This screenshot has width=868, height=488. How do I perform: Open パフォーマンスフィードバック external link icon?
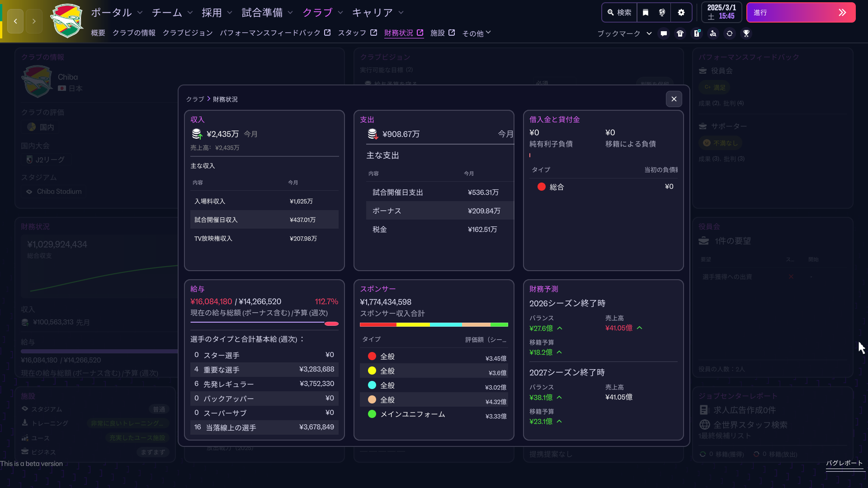coord(327,33)
